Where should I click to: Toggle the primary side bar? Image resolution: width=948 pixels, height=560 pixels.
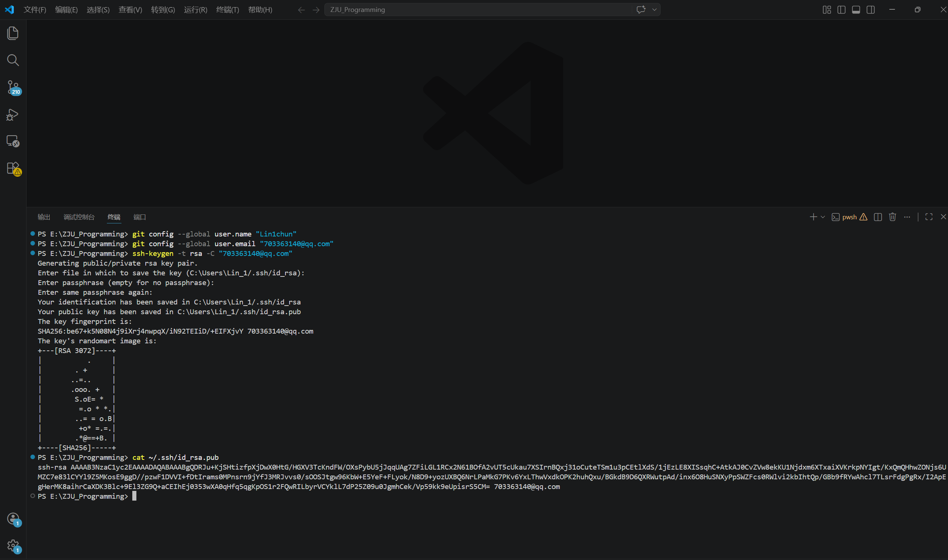(x=841, y=10)
